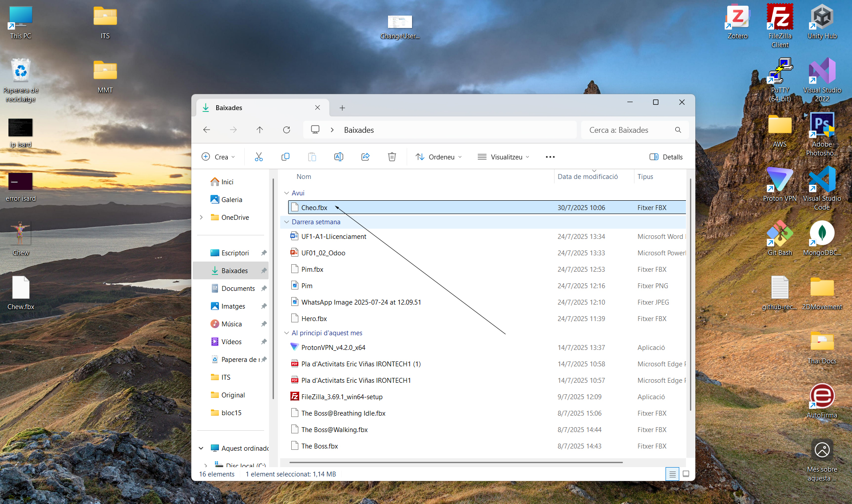This screenshot has height=504, width=852.
Task: Expand the OneDrive tree node
Action: [202, 217]
